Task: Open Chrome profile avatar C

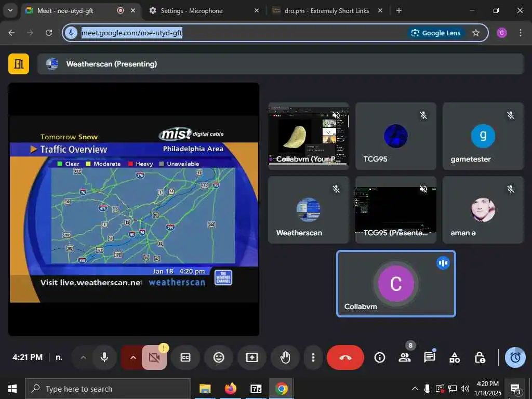Action: click(x=502, y=33)
